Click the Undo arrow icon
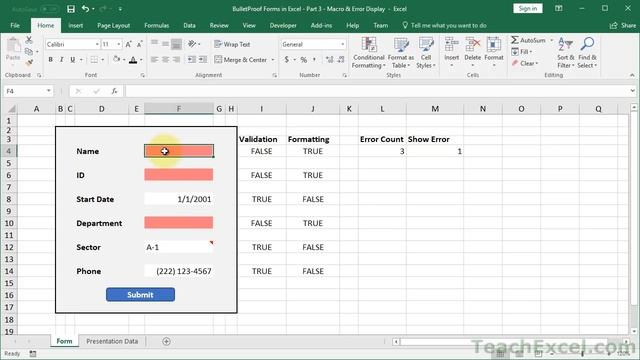 click(85, 9)
